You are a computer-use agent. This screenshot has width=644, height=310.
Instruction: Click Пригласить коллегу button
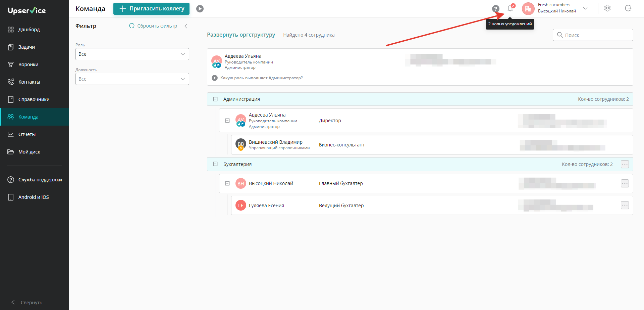click(x=151, y=9)
